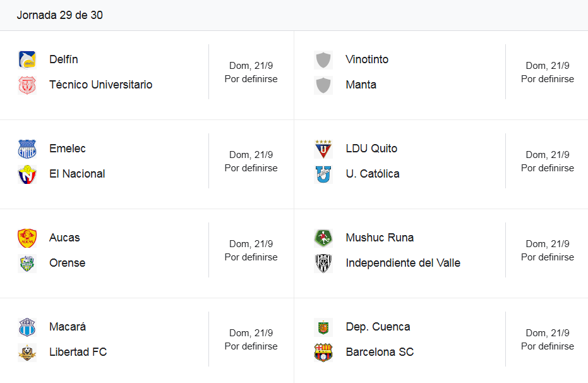The height and width of the screenshot is (383, 588).
Task: Select the Independiente del Valle crest
Action: [323, 264]
